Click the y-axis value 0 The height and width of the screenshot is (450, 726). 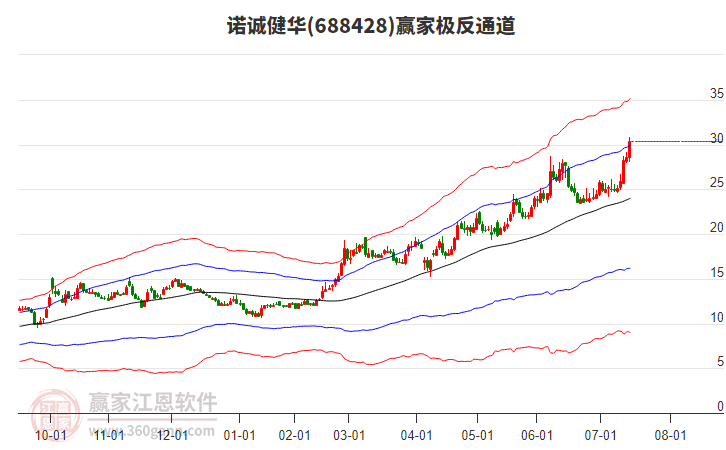720,406
